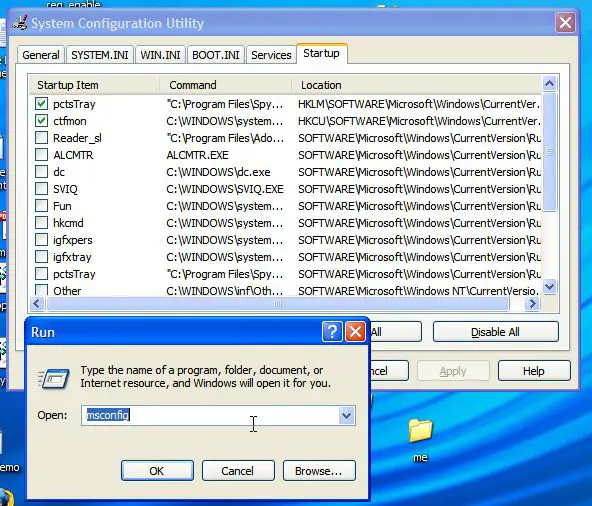This screenshot has width=592, height=506.
Task: Enable the ALCMTR startup item
Action: click(x=41, y=154)
